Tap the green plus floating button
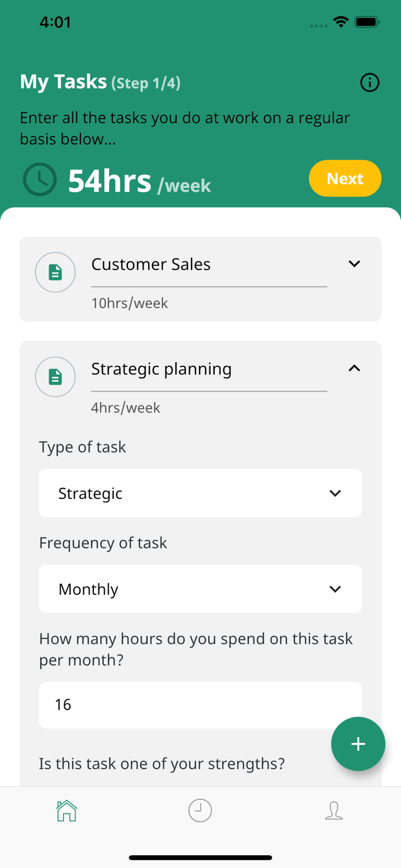This screenshot has height=868, width=401. click(x=358, y=744)
